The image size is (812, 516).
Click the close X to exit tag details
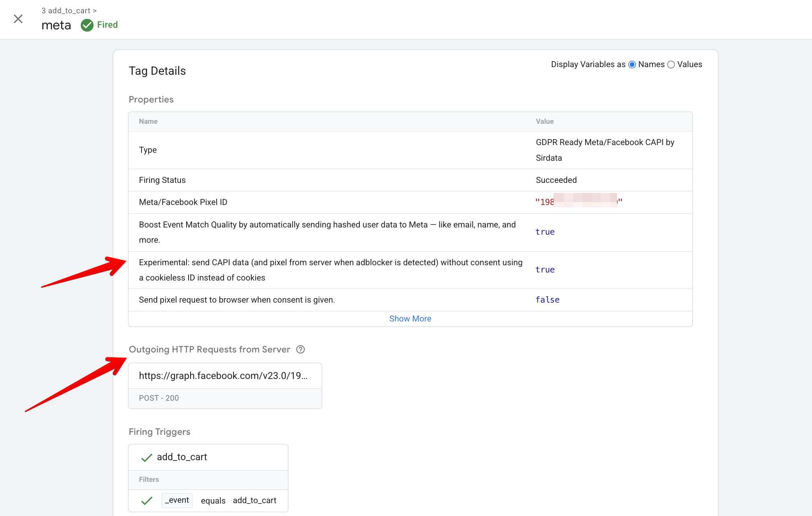point(18,19)
